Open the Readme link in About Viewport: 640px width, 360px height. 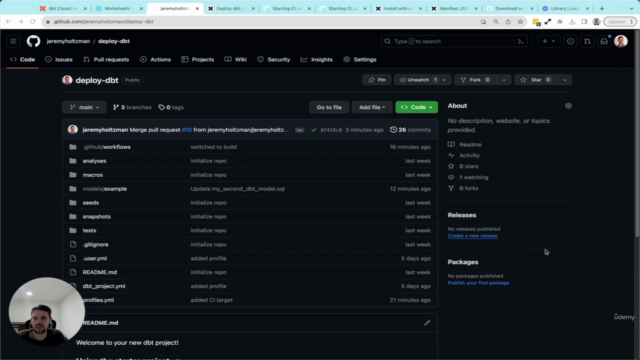[465, 144]
